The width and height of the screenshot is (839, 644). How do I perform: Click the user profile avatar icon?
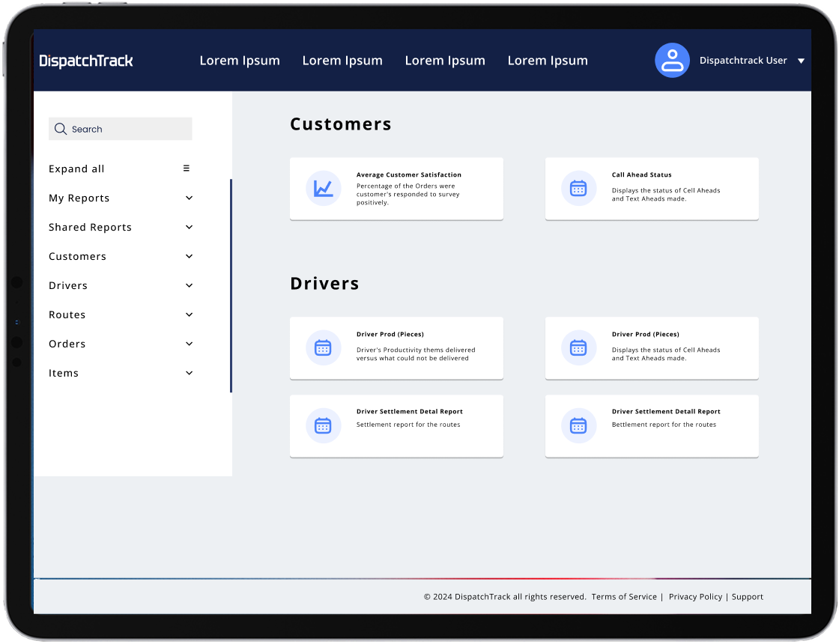pyautogui.click(x=672, y=60)
